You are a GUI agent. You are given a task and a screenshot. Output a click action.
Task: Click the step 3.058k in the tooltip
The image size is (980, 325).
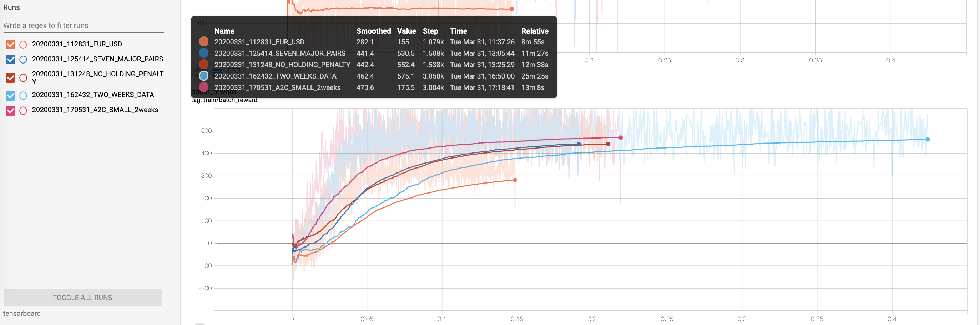[x=433, y=76]
